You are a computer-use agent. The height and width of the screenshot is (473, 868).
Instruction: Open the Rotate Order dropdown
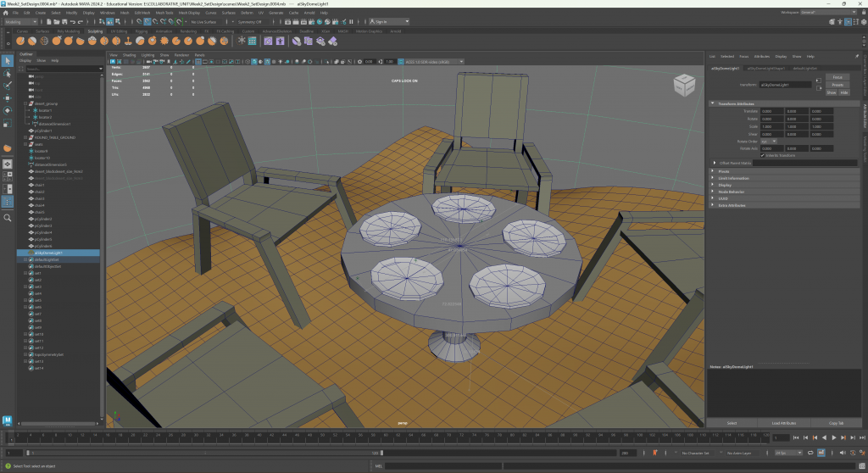point(769,142)
